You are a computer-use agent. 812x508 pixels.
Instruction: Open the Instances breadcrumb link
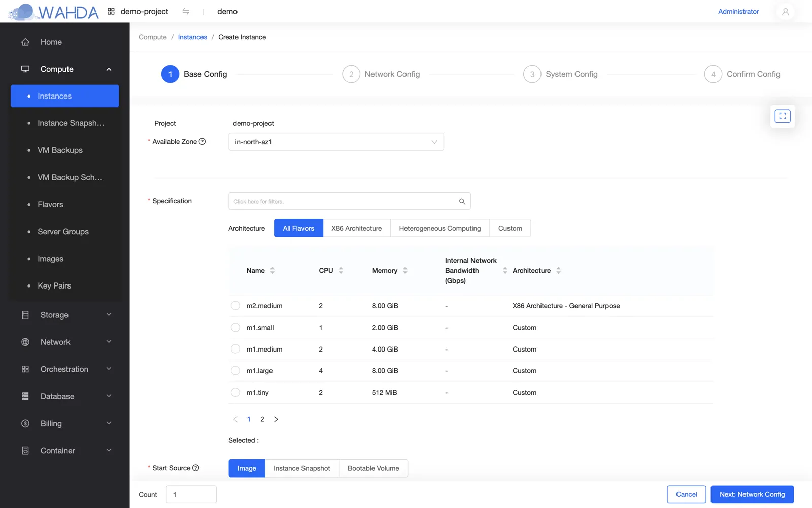click(192, 37)
